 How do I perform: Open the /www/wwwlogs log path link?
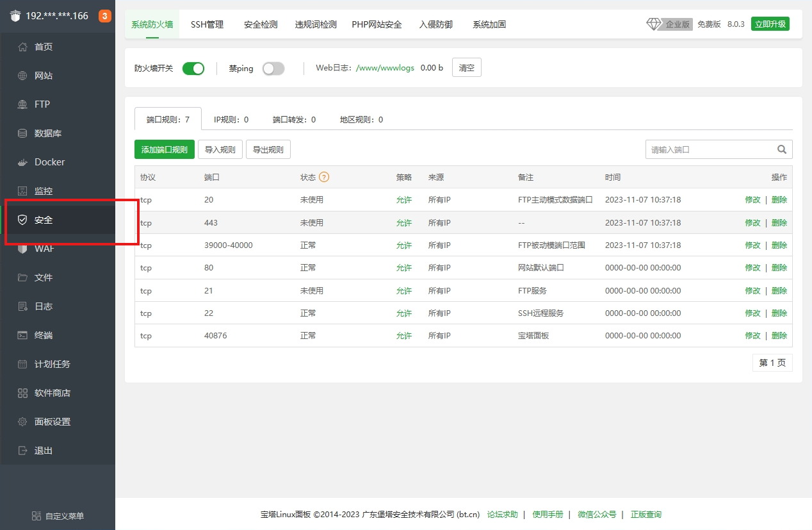pos(386,67)
